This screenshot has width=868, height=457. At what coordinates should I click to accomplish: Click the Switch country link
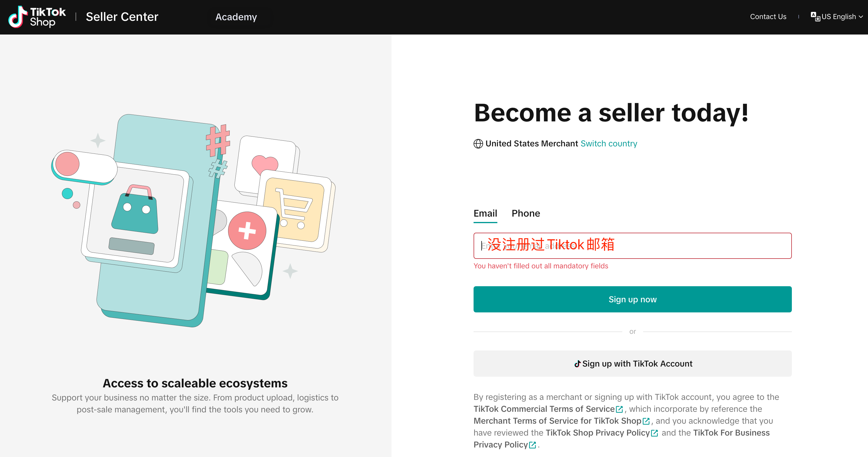[x=609, y=144]
